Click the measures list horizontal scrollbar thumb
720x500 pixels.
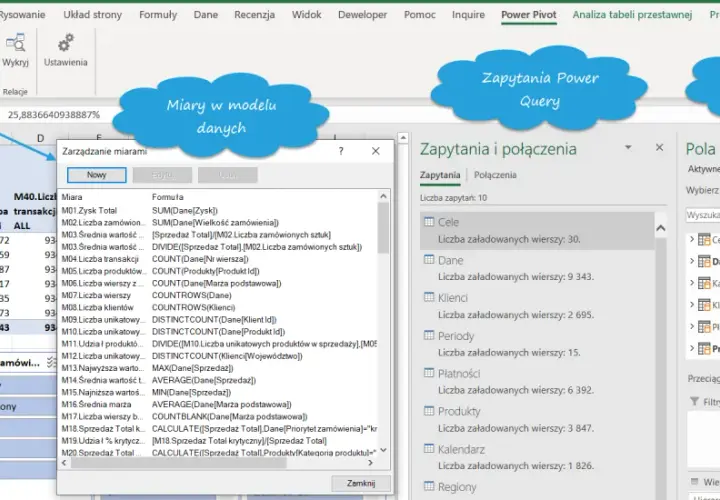point(178,463)
